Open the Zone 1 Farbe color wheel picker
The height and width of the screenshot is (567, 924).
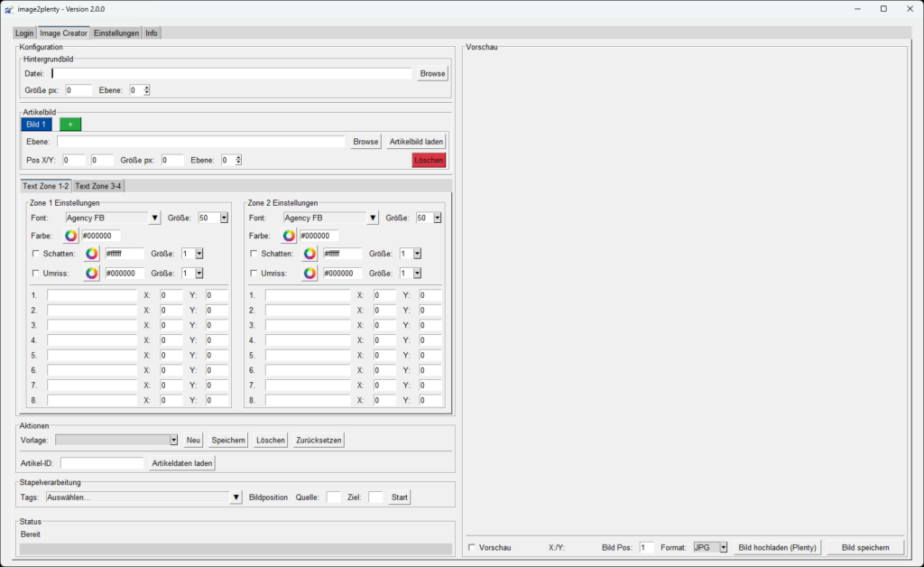[x=70, y=236]
